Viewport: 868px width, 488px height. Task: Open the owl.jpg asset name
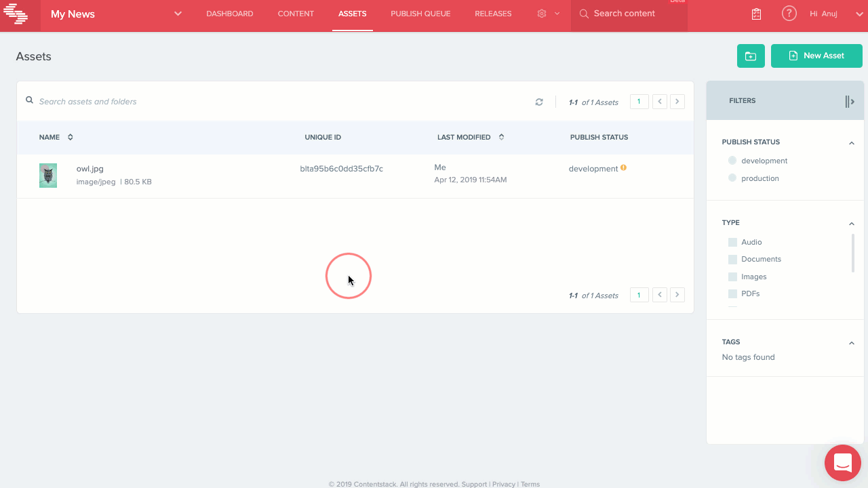(x=90, y=169)
